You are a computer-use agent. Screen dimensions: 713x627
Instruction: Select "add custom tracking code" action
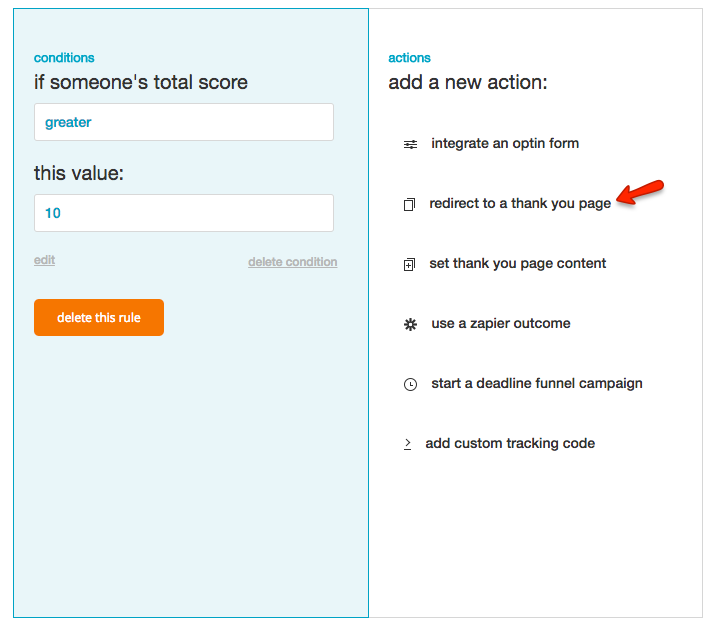tap(510, 443)
